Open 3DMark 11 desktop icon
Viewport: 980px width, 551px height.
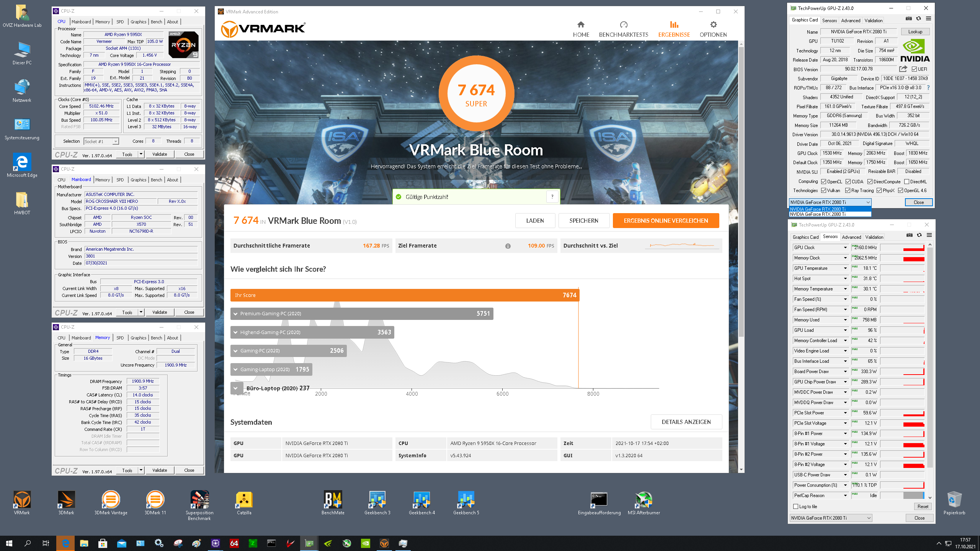[155, 503]
